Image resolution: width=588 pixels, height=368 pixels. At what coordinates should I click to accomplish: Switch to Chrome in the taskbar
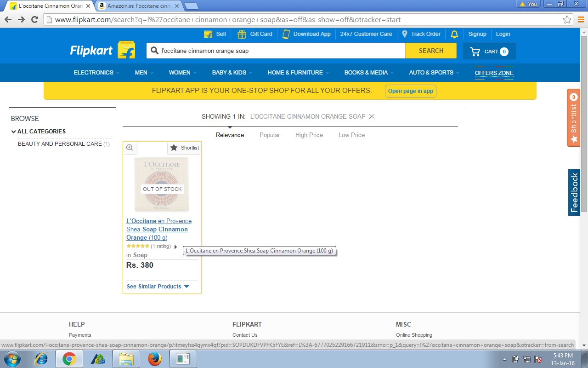pos(69,359)
